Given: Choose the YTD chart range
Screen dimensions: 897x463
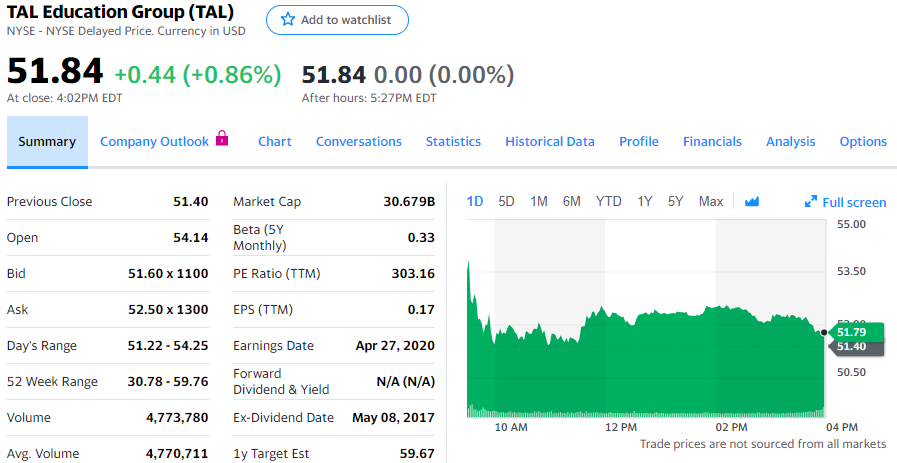Looking at the screenshot, I should [x=609, y=202].
